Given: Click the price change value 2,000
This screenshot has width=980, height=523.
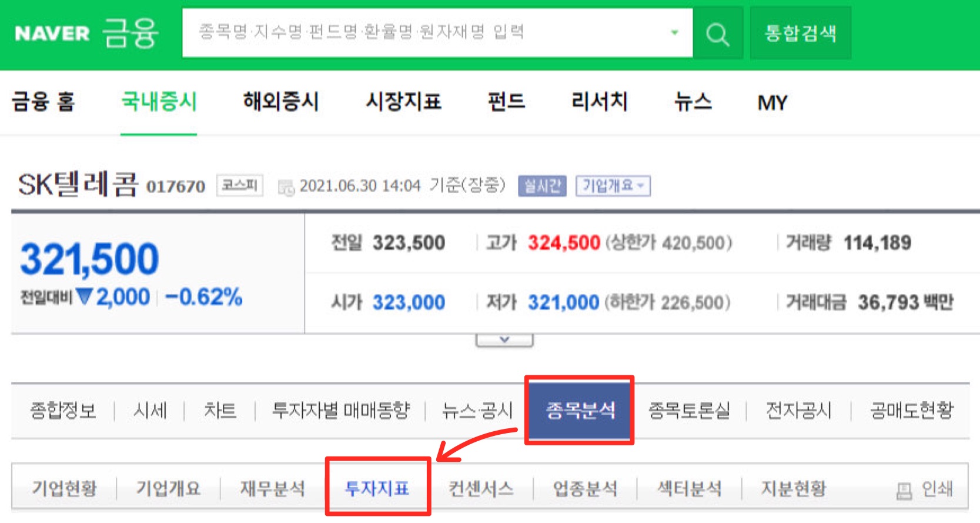Looking at the screenshot, I should [x=123, y=297].
